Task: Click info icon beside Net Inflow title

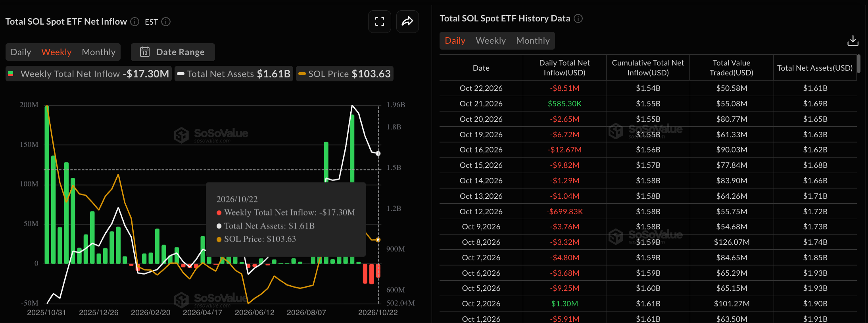Action: [x=135, y=21]
